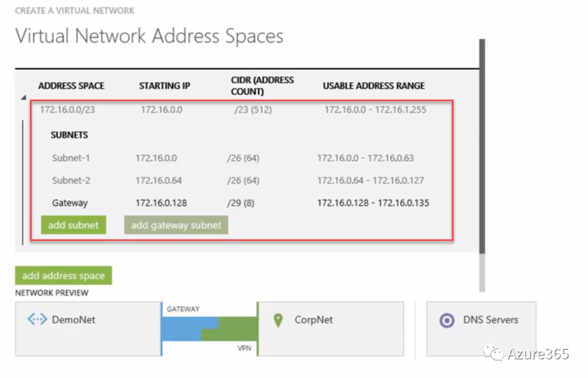
Task: Click the CorpNet location pin icon
Action: pyautogui.click(x=278, y=320)
